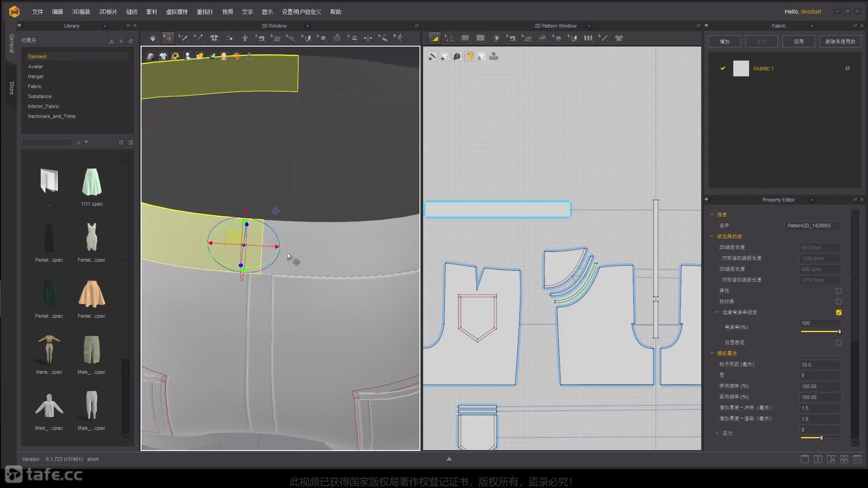Open the 虚拟模特 menu
The width and height of the screenshot is (868, 488).
[x=177, y=12]
